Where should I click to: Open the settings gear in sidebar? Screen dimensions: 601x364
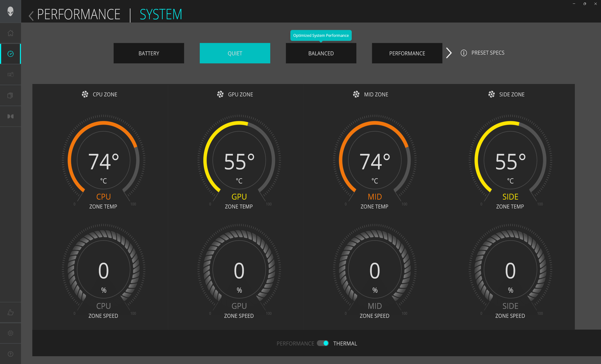pos(10,333)
